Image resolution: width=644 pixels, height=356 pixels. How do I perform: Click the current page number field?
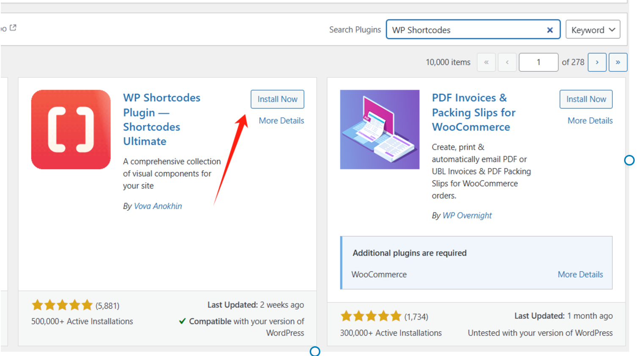[x=538, y=62]
